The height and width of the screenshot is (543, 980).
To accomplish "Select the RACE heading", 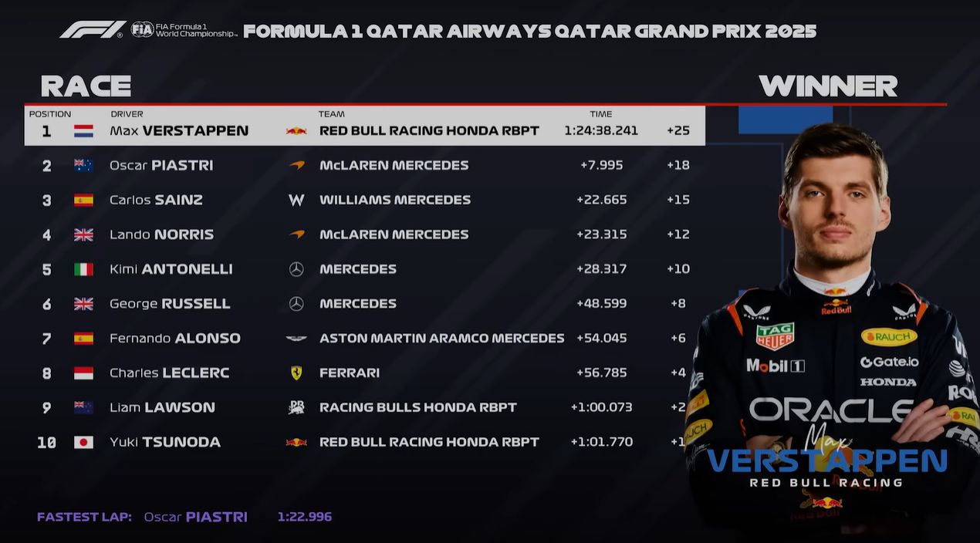I will (86, 86).
